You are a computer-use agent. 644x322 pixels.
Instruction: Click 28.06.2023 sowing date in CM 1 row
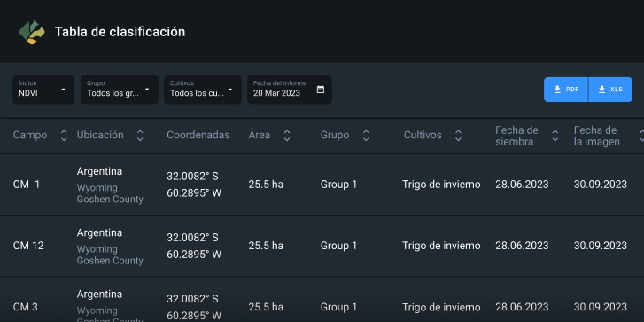522,185
